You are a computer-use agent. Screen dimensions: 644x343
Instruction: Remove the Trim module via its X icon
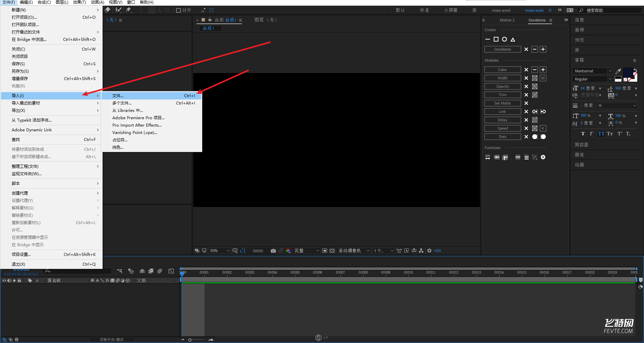tap(526, 95)
